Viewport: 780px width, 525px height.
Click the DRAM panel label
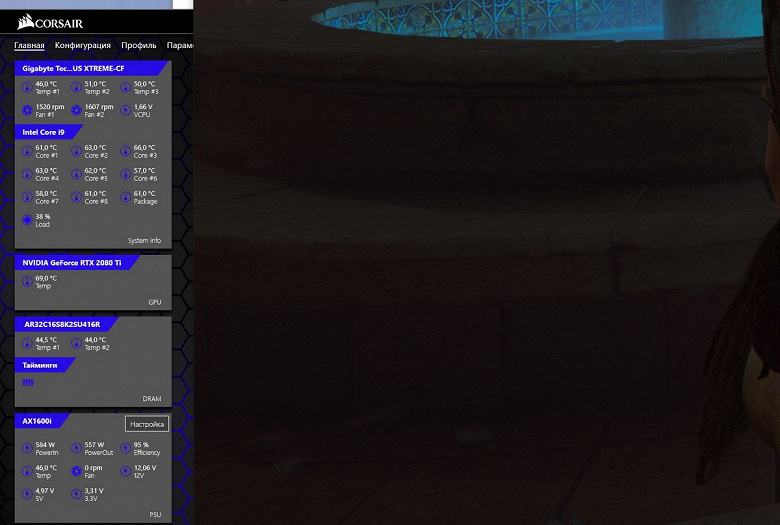coord(152,399)
